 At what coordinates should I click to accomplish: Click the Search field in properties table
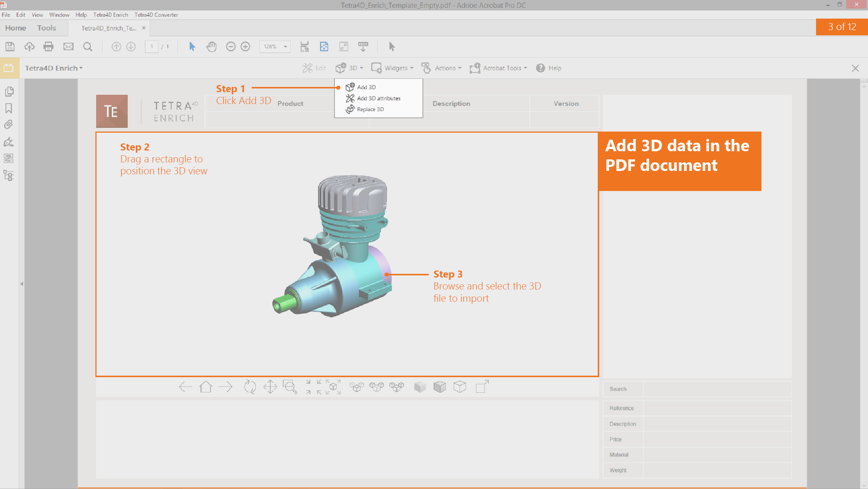pos(717,389)
